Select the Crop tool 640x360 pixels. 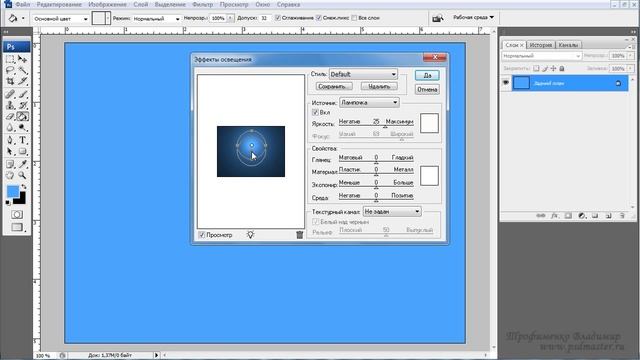coord(10,81)
